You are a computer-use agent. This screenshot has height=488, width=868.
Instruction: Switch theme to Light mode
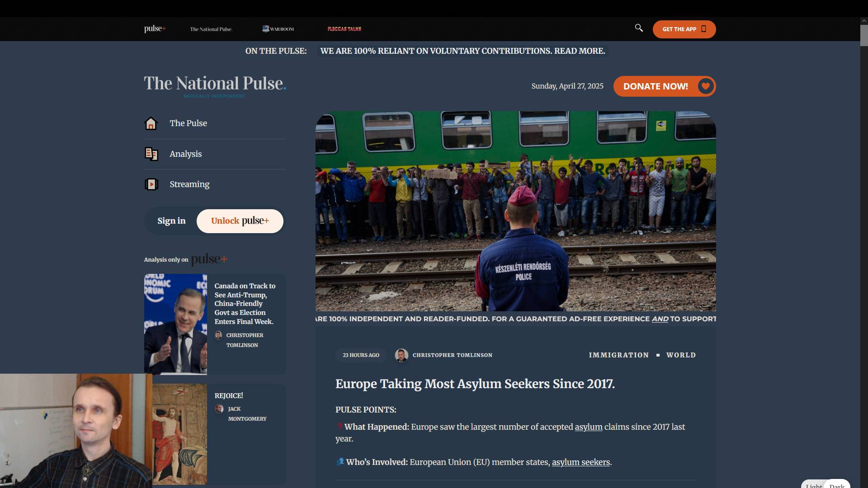(x=814, y=485)
